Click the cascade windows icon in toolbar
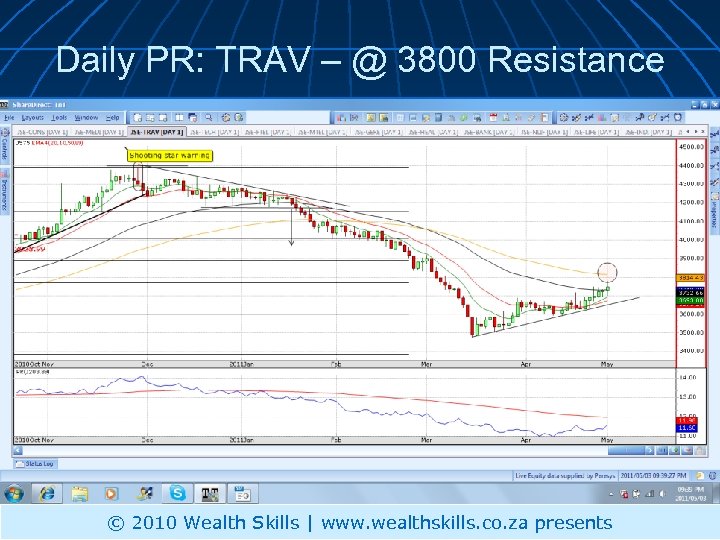 (193, 118)
